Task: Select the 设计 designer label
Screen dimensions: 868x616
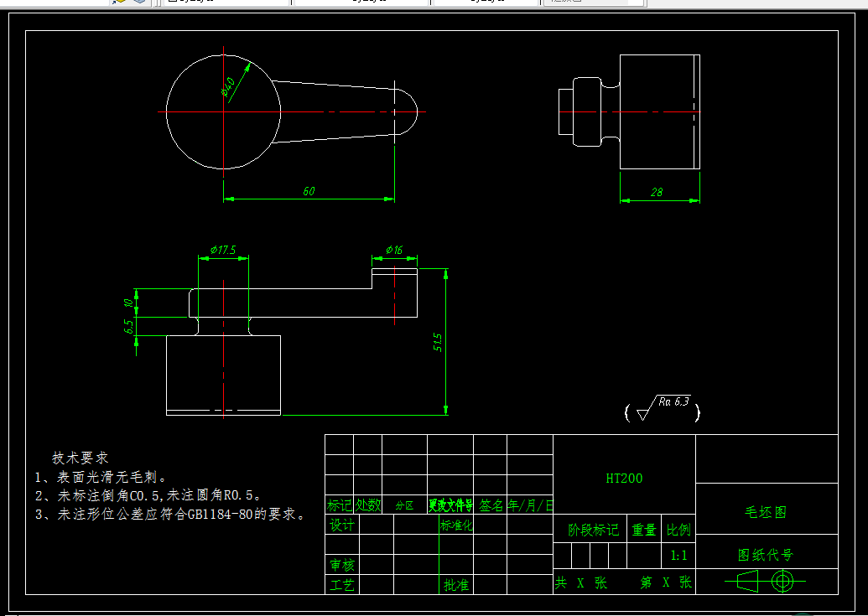Action: coord(342,525)
